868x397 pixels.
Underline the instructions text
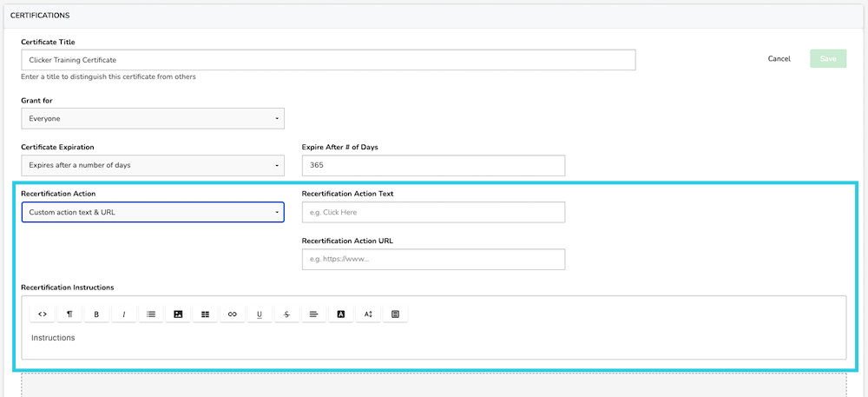(260, 314)
